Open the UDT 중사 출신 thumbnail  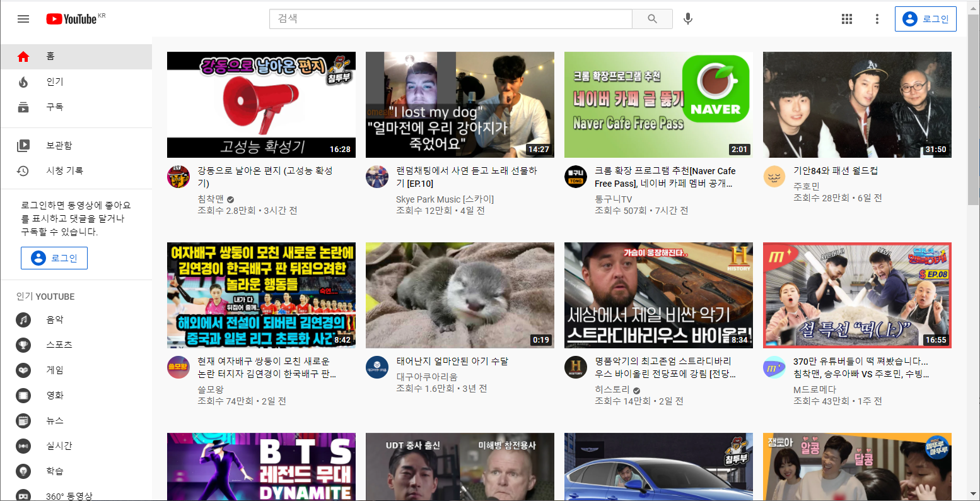[460, 467]
